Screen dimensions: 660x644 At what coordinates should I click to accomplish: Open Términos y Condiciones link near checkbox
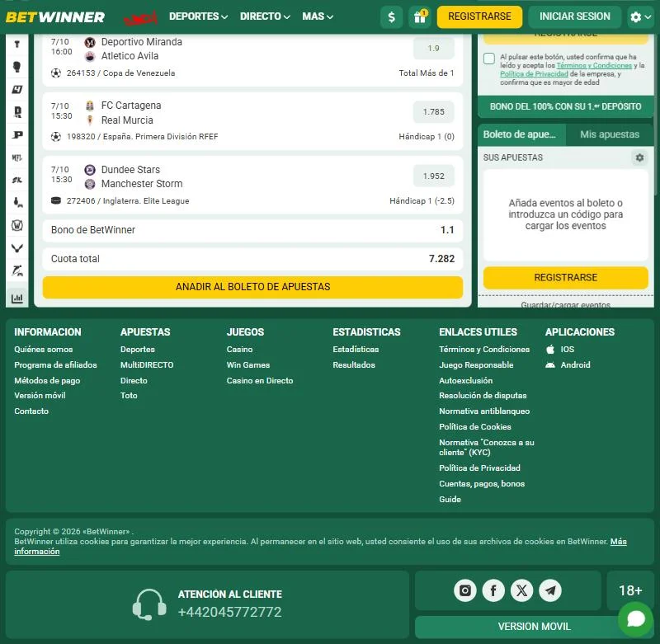pos(594,66)
